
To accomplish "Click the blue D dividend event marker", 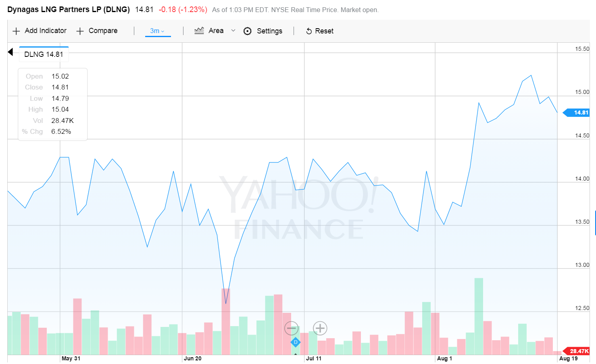I will point(296,342).
